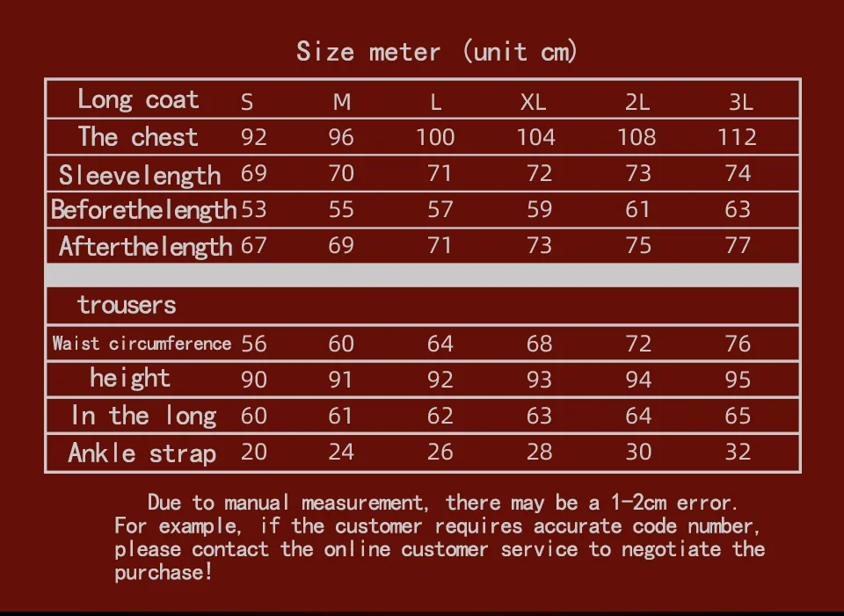
Task: Select the 'Afterthelength' row label
Action: [145, 247]
